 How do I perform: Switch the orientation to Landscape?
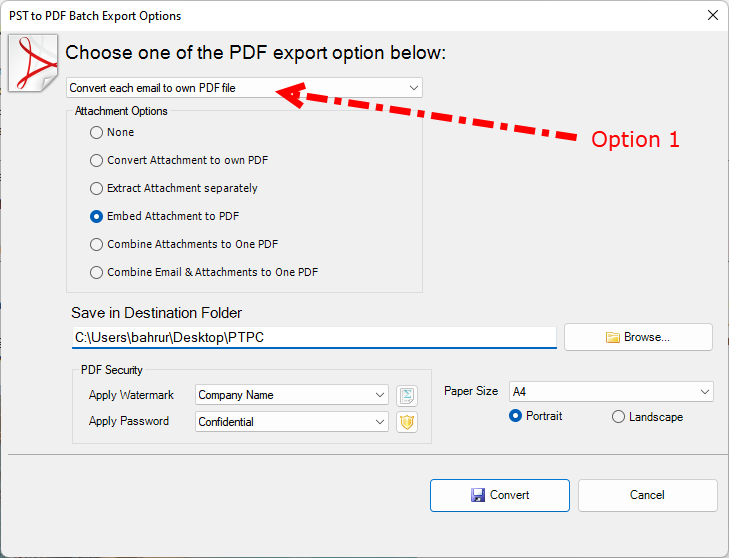618,417
